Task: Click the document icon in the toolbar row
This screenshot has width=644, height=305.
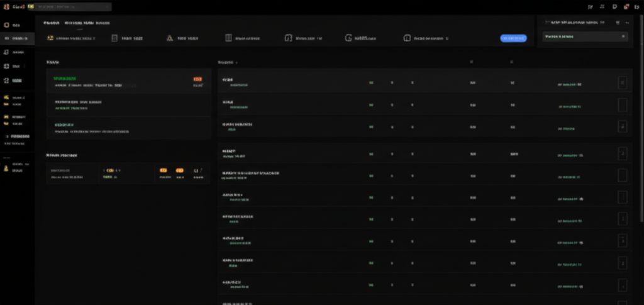Action: (114, 38)
